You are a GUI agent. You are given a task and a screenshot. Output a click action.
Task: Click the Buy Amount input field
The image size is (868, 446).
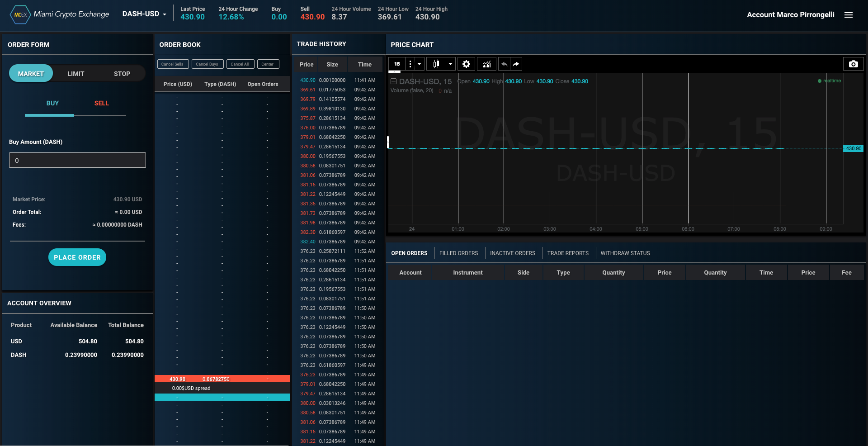pos(77,160)
